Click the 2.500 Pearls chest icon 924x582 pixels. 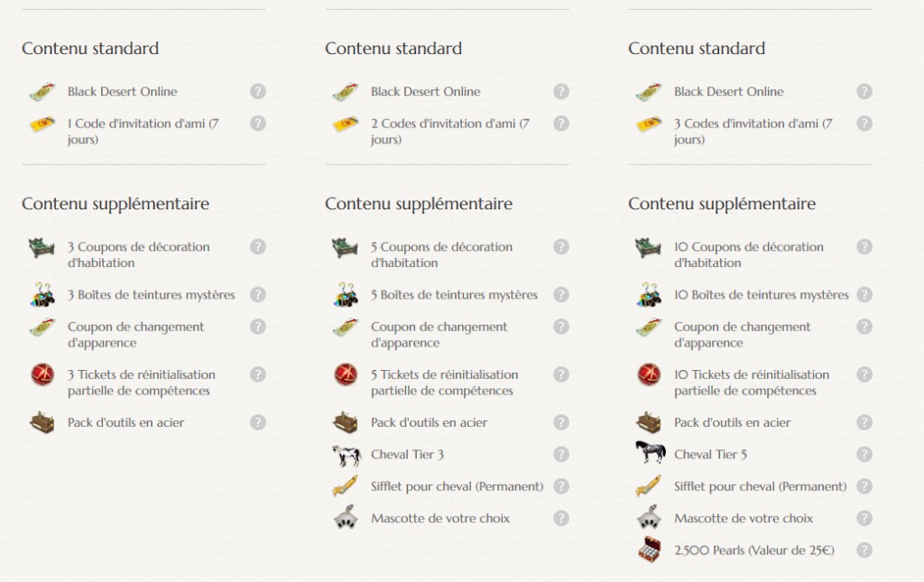tap(649, 550)
